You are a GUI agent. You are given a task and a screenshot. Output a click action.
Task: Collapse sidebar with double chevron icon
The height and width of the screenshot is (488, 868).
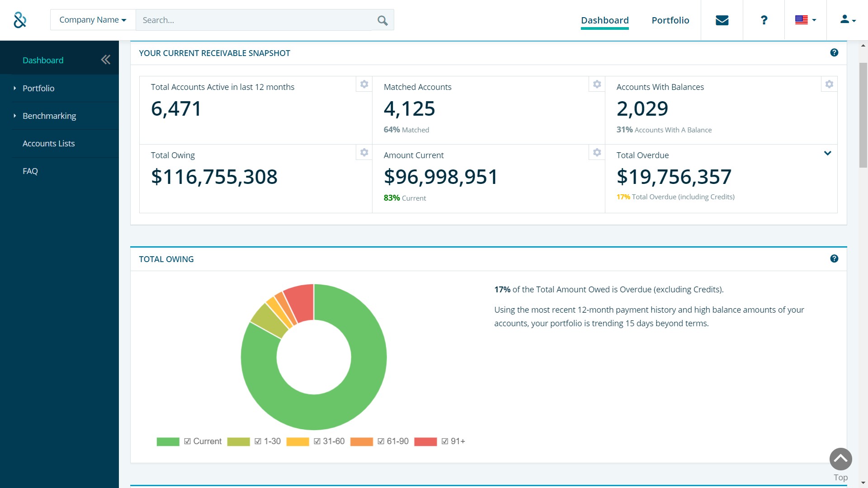pyautogui.click(x=105, y=60)
